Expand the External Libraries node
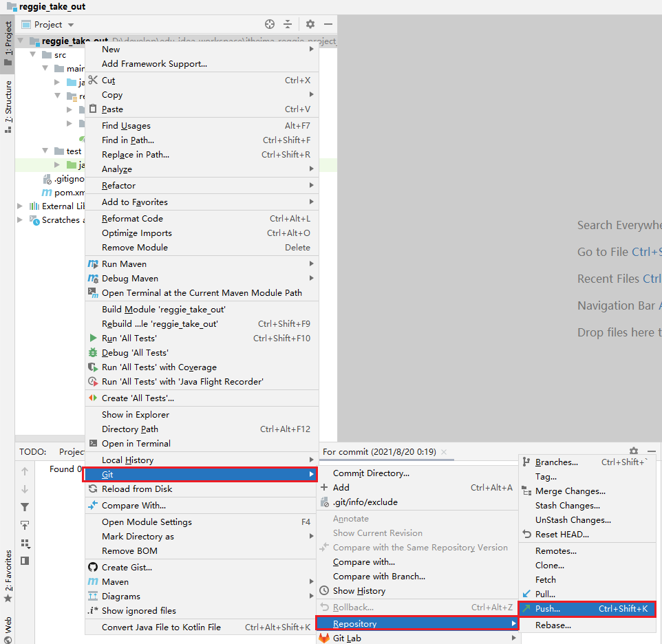 [20, 206]
